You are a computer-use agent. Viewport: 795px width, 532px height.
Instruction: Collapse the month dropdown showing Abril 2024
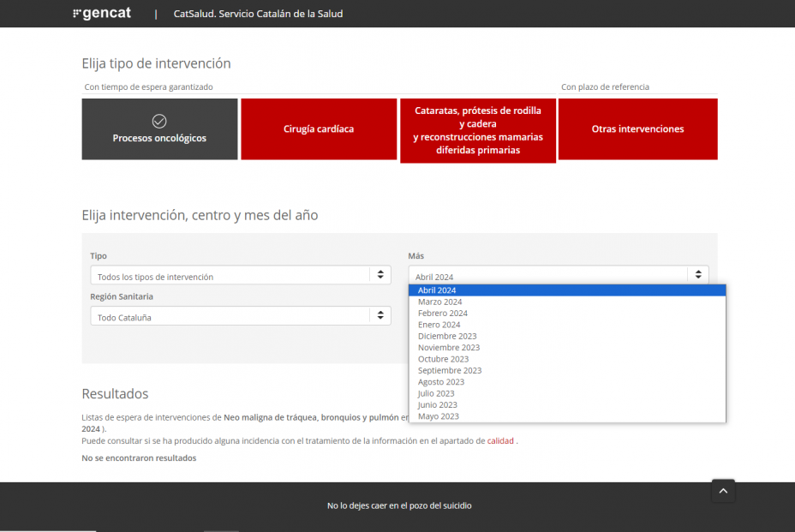[559, 276]
